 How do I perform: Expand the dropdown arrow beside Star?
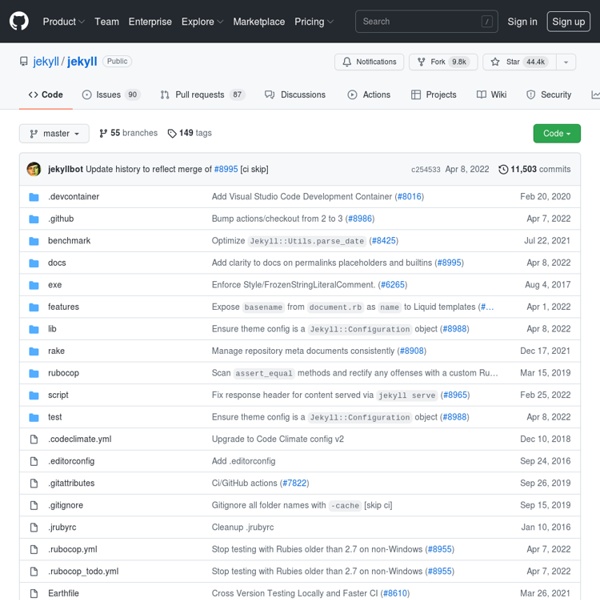[566, 62]
